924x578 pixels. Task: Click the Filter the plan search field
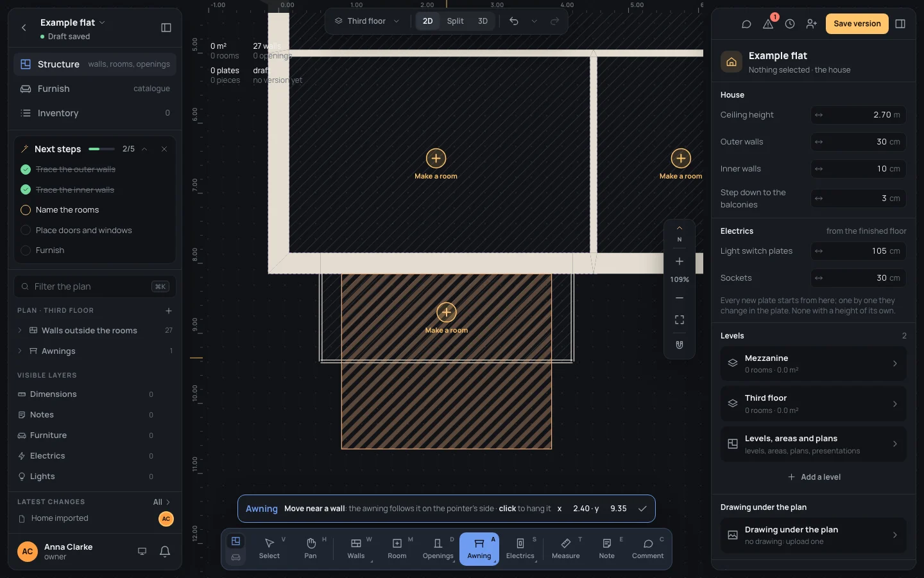95,286
